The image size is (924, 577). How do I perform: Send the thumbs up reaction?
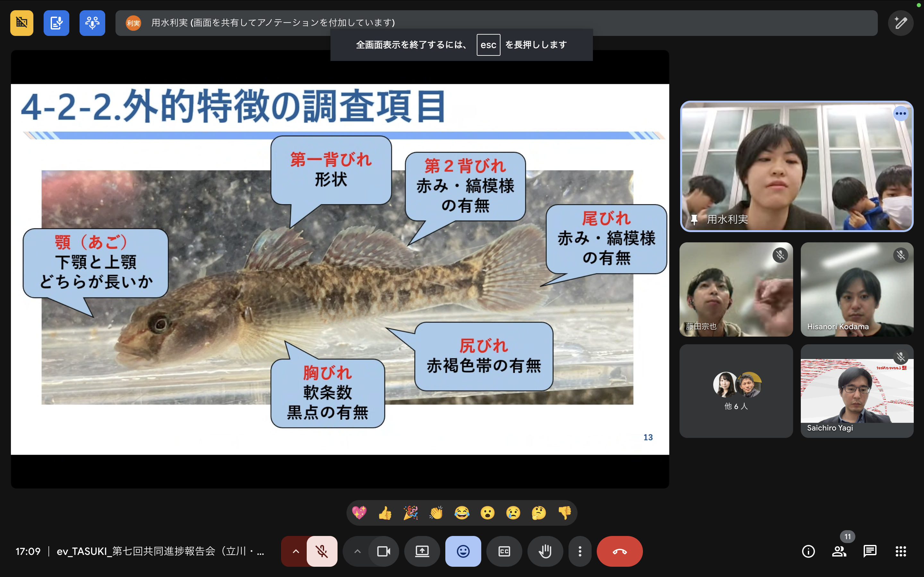(385, 513)
